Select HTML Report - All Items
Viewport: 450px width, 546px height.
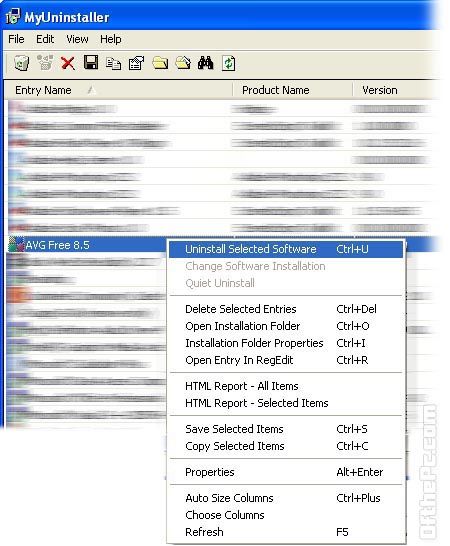coord(286,386)
